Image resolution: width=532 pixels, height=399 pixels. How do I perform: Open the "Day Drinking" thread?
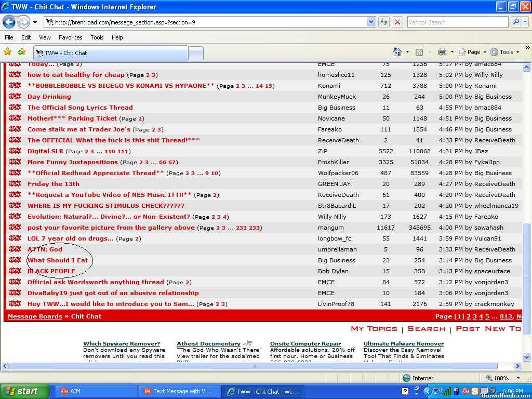(x=49, y=97)
